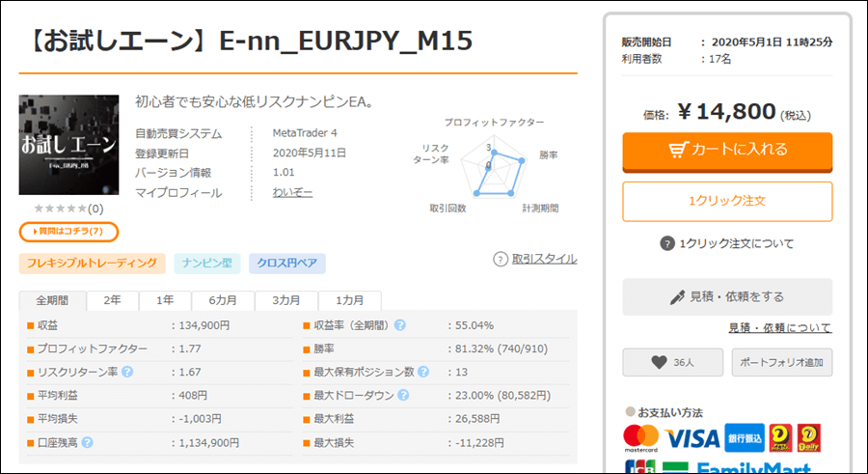The image size is (868, 474).
Task: Switch to the 1年 tab
Action: (165, 300)
